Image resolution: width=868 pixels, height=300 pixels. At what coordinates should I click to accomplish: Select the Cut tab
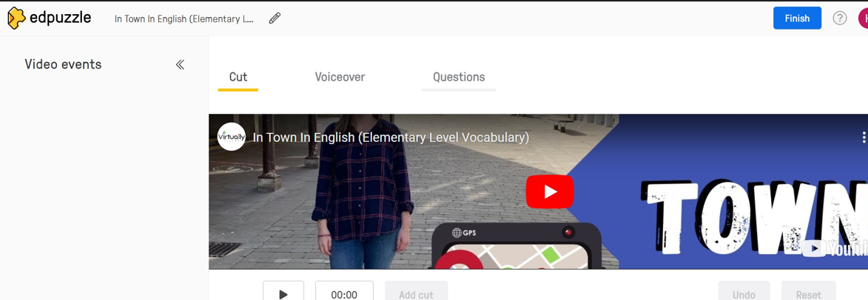[x=238, y=77]
